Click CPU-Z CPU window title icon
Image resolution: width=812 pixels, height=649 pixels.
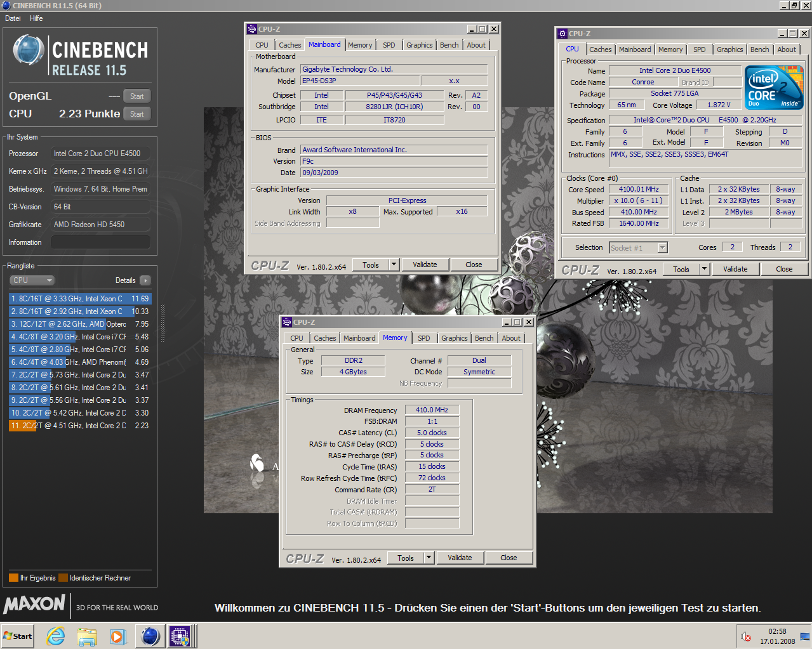(562, 34)
